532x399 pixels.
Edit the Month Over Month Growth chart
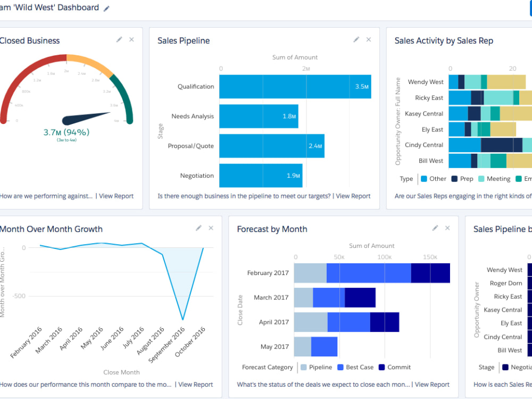tap(198, 228)
